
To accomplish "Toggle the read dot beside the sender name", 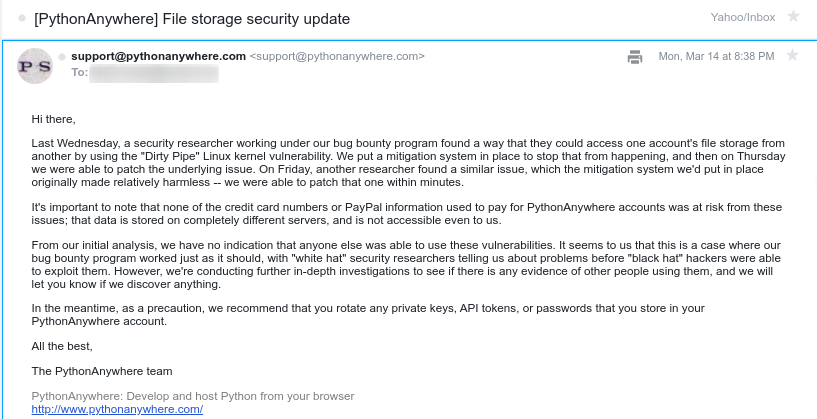I will [x=62, y=56].
